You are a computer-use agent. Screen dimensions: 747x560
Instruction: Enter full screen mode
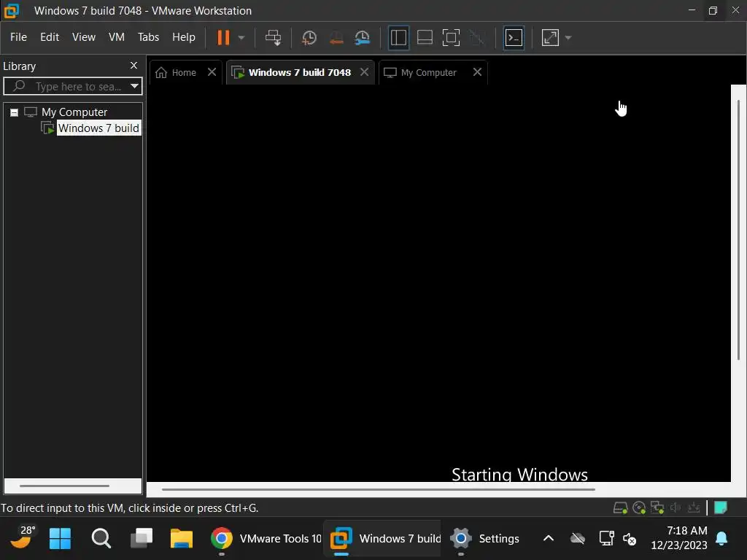[x=451, y=38]
